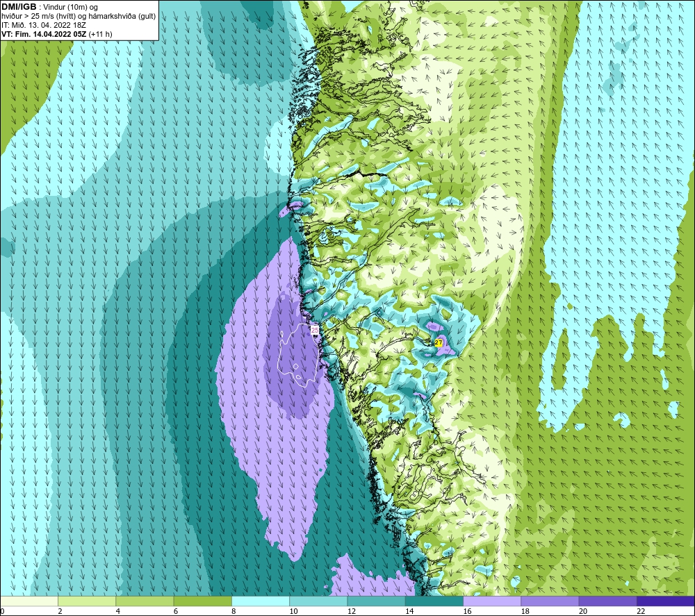The image size is (695, 616).
Task: Click the 6–8 m/s olive green legend swatch
Action: 202,601
